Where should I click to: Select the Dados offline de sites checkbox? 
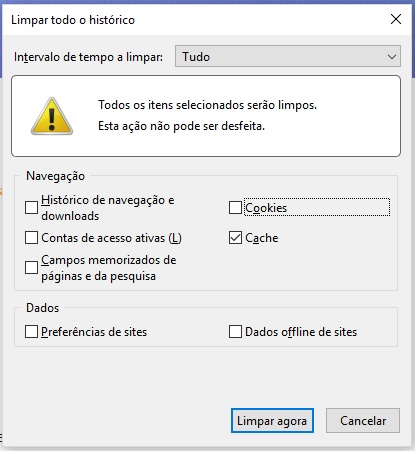(235, 332)
